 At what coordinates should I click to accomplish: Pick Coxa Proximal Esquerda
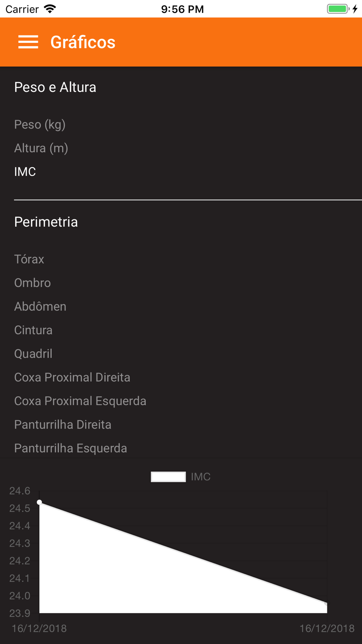80,401
